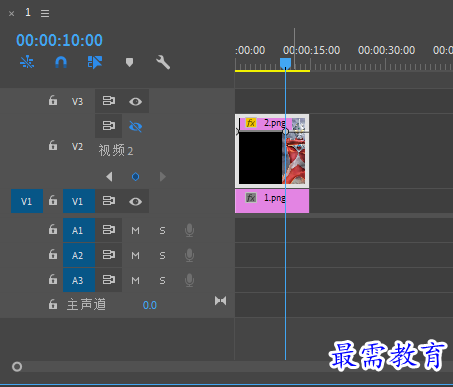Toggle sync lock for A1
Image resolution: width=453 pixels, height=387 pixels.
point(109,230)
